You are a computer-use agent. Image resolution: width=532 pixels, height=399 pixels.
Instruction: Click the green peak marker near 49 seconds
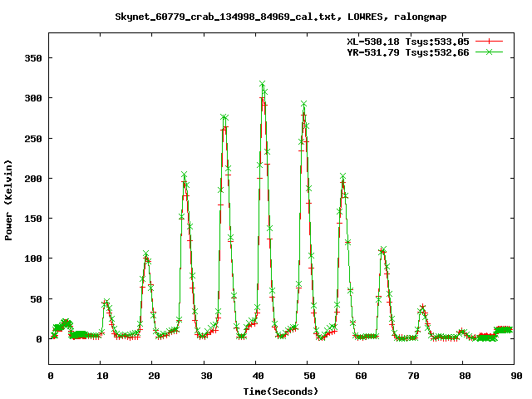(x=303, y=103)
